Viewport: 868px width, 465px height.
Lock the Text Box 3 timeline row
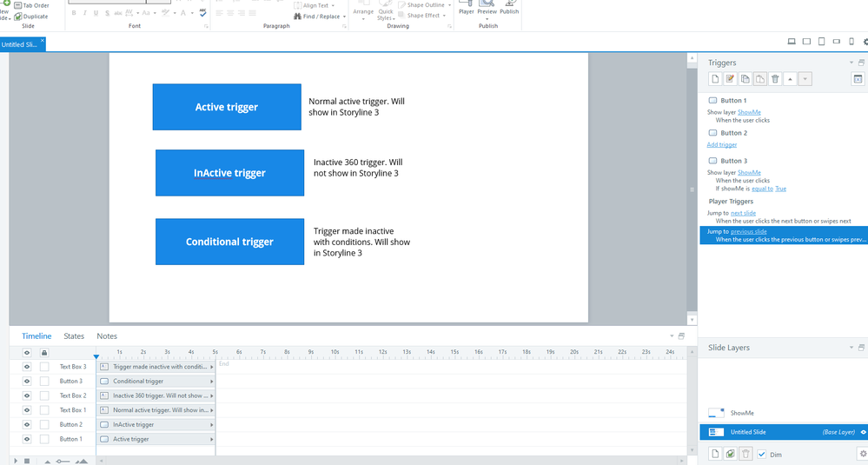[x=44, y=367]
